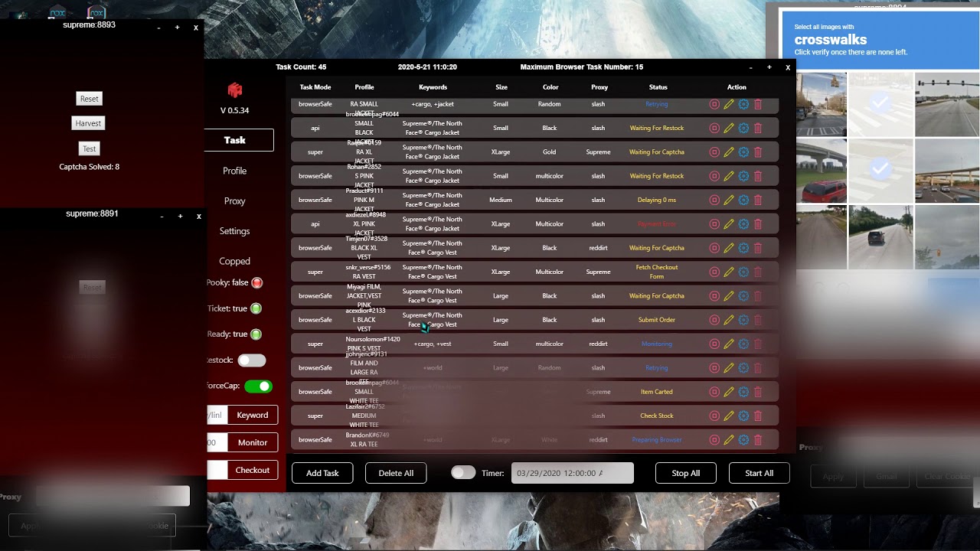Viewport: 980px width, 551px height.
Task: Click the Keywords column header
Action: click(x=433, y=87)
